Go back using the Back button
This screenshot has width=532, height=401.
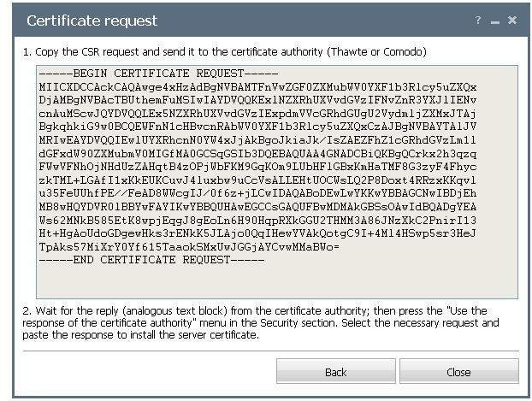click(336, 371)
